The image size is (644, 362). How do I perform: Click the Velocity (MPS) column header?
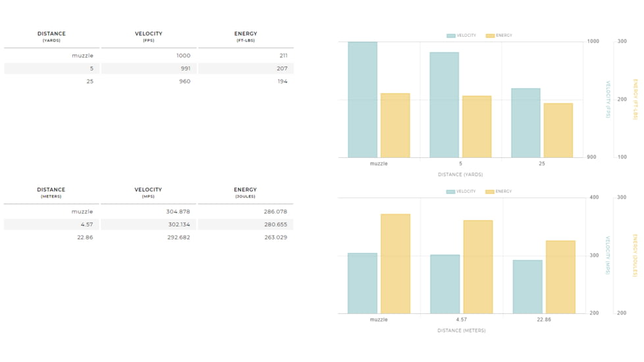click(148, 192)
